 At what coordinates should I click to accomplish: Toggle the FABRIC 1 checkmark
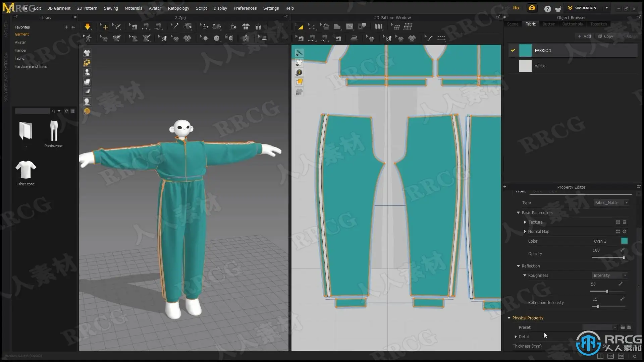tap(513, 50)
